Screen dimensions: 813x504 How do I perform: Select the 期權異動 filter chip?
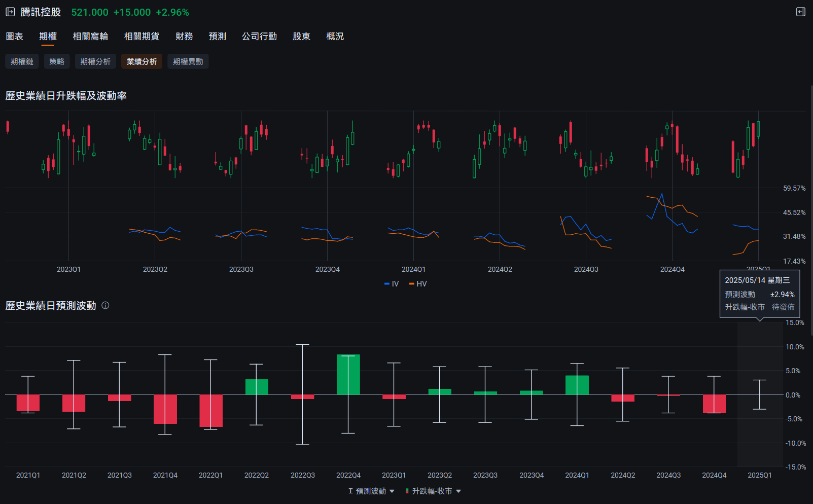point(188,61)
